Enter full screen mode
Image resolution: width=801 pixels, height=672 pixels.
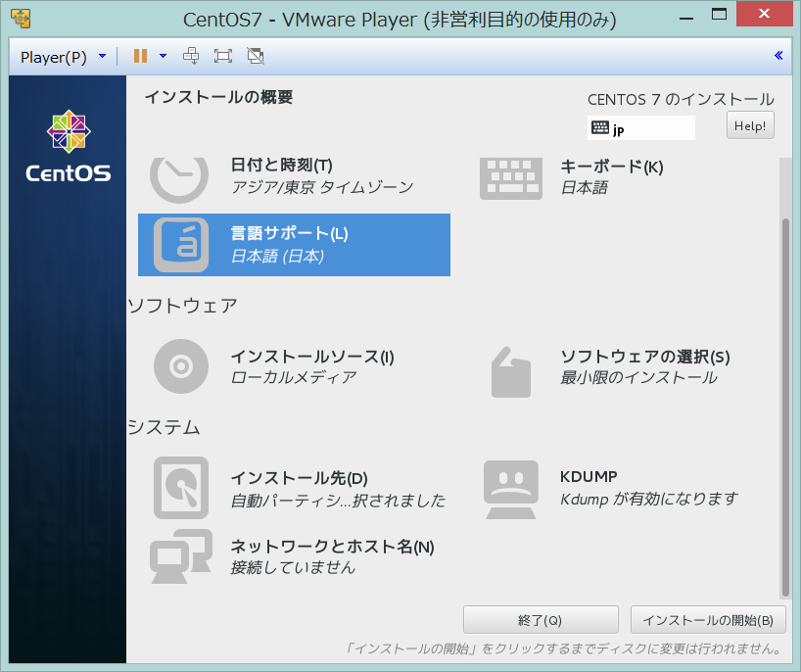(x=222, y=56)
